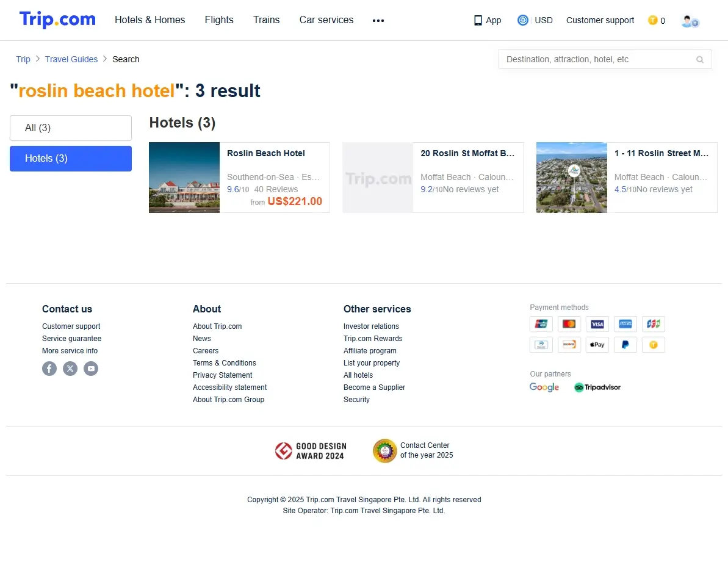Open Hotels & Homes menu

coord(150,20)
